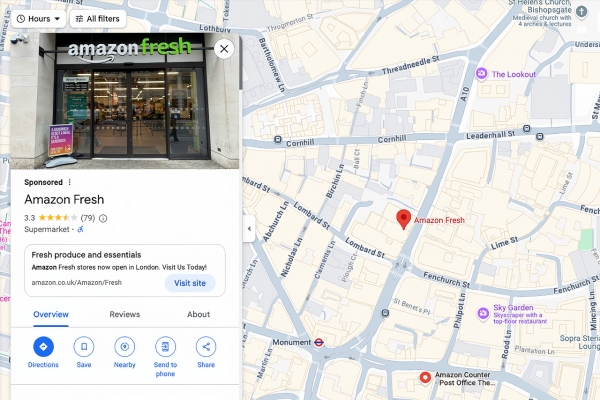The width and height of the screenshot is (600, 400).
Task: Close the Amazon Fresh place card
Action: [x=224, y=49]
